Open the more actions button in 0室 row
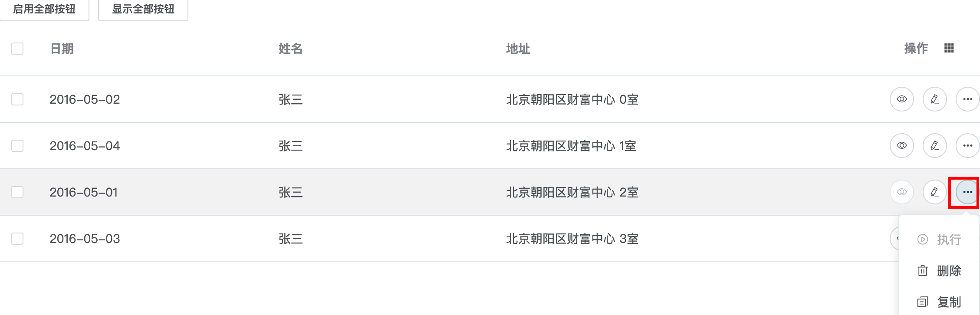980x315 pixels. pyautogui.click(x=967, y=99)
